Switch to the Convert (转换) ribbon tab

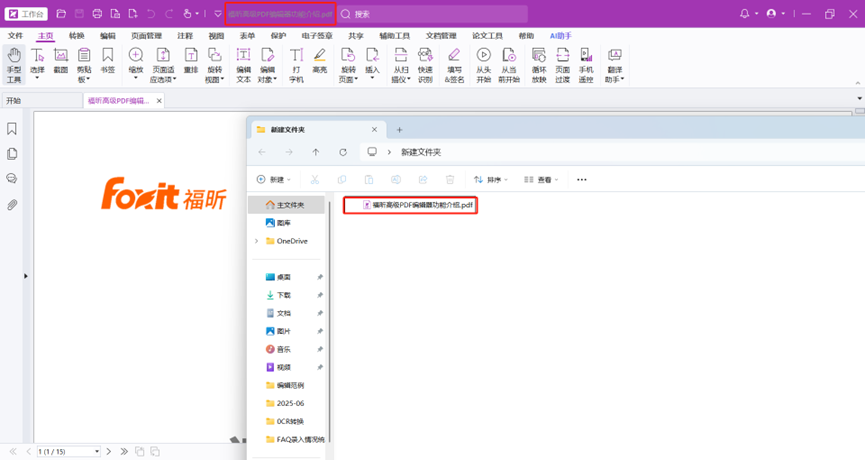77,36
